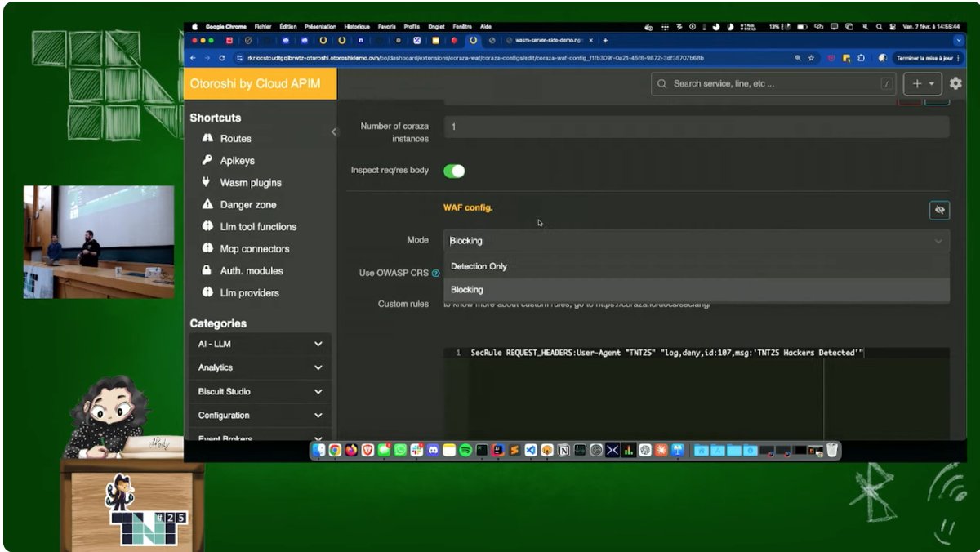Open the Terminal from the dock

coord(482,450)
